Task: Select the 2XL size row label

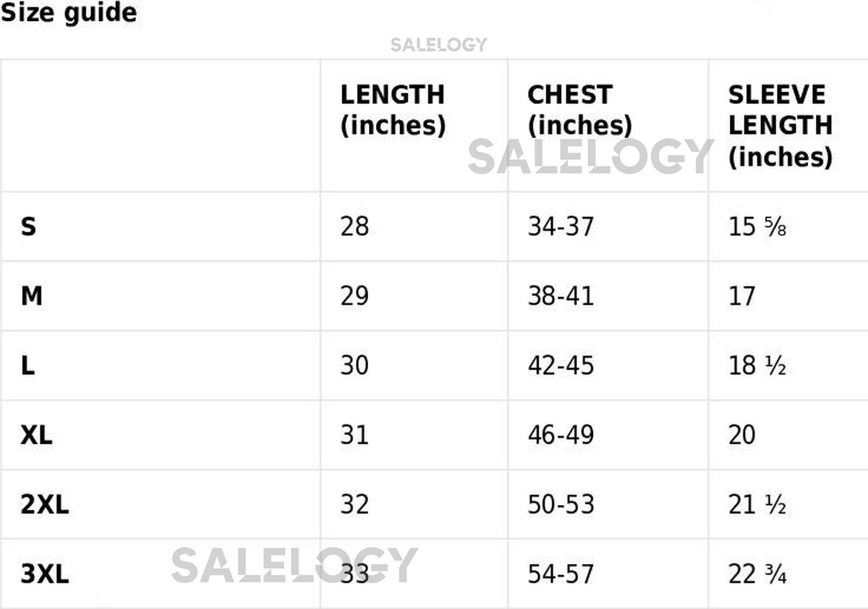Action: (45, 504)
